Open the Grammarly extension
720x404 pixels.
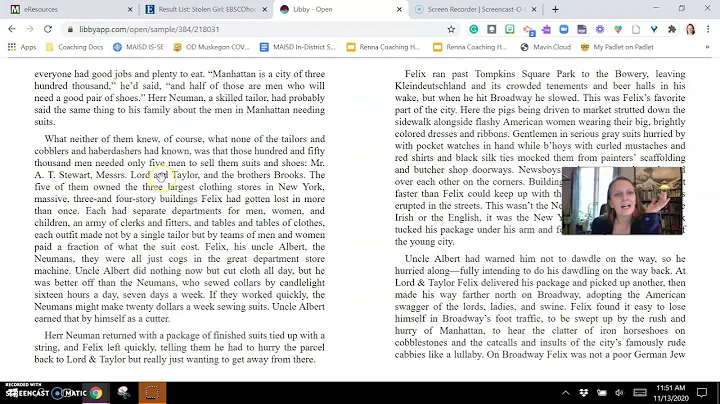point(473,29)
